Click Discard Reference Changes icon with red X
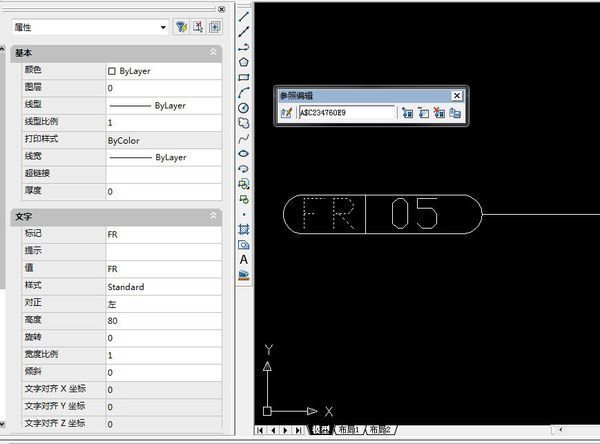The width and height of the screenshot is (600, 444). [439, 113]
